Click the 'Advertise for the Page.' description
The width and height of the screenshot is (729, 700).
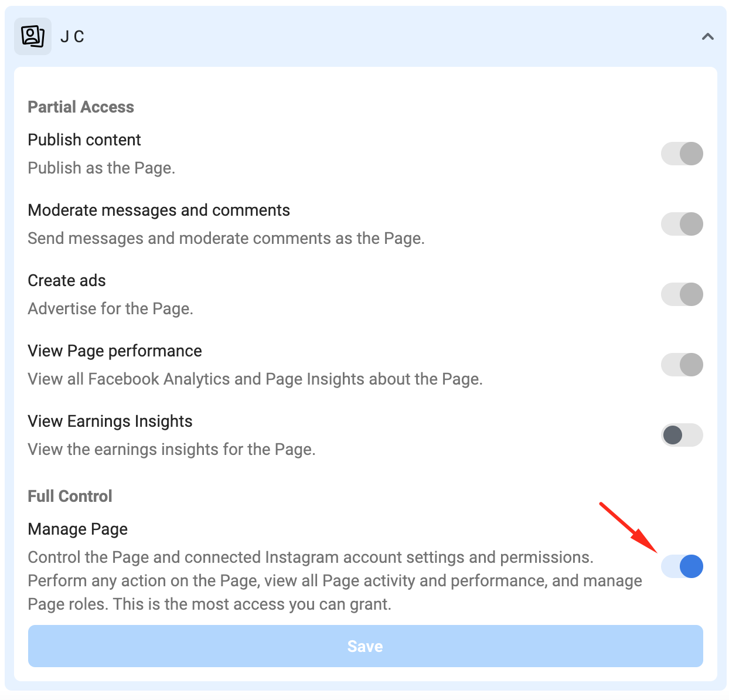pos(111,308)
